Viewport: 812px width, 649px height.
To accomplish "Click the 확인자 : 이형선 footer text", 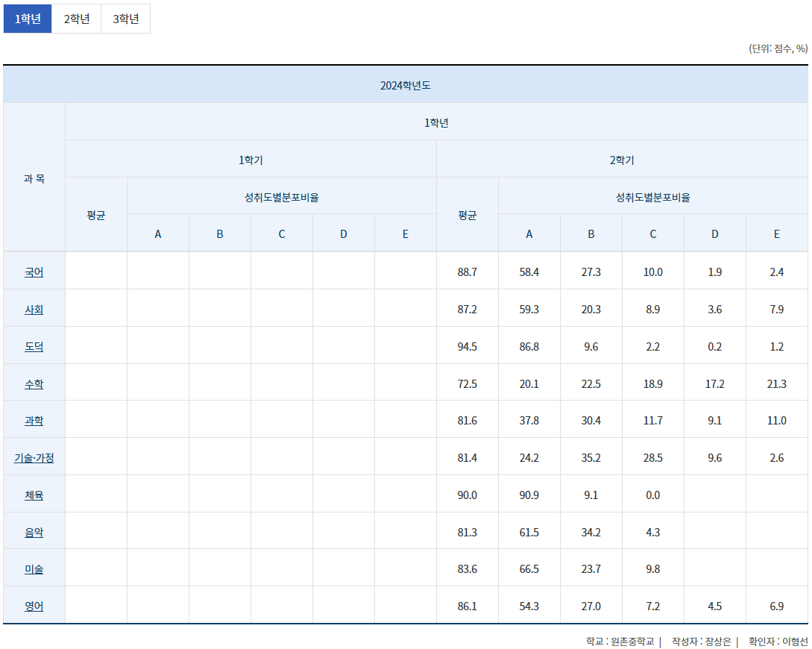I will point(778,642).
